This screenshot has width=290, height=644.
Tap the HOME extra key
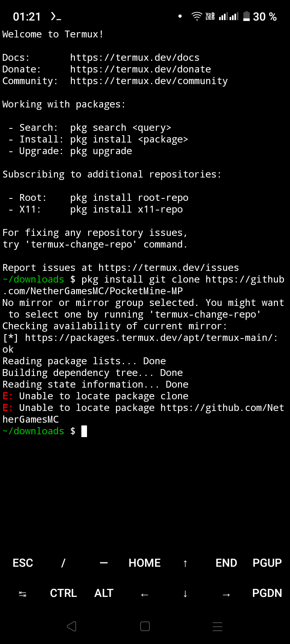(145, 563)
